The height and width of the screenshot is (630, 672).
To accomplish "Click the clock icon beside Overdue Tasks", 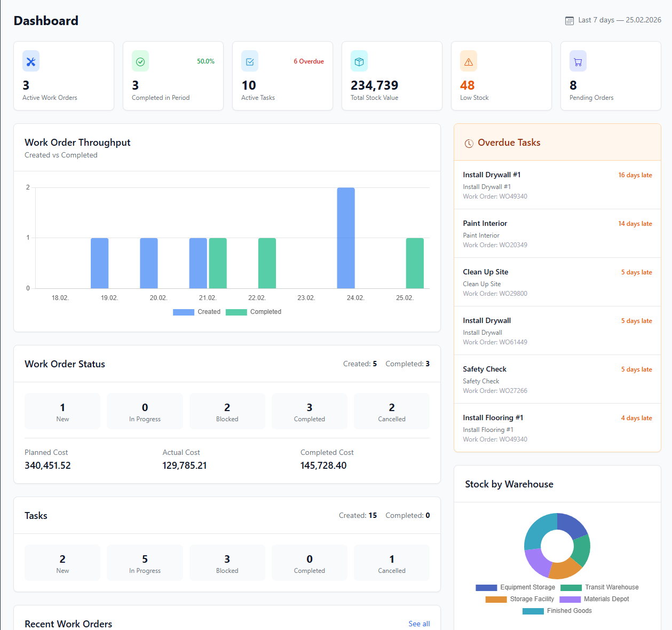I will click(469, 143).
